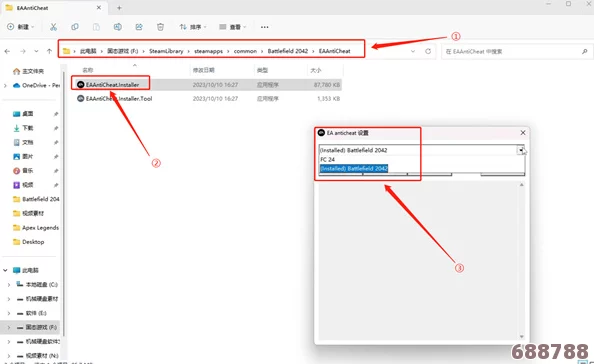This screenshot has height=364, width=594.
Task: Click the Share icon in toolbar
Action: pos(139,27)
